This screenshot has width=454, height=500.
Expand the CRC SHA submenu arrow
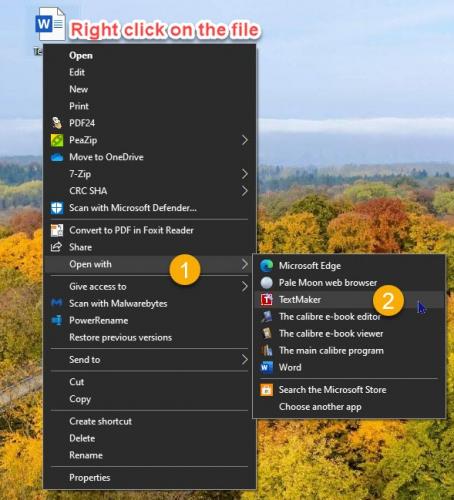tap(245, 191)
